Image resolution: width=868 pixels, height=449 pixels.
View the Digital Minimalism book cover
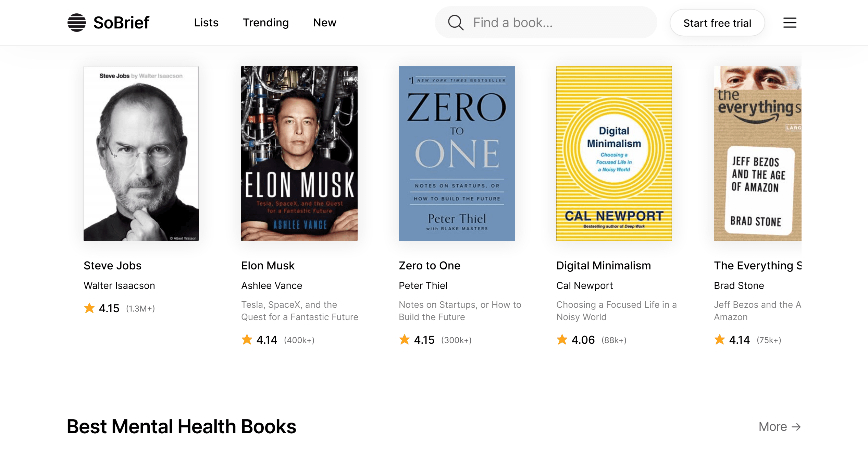tap(614, 154)
